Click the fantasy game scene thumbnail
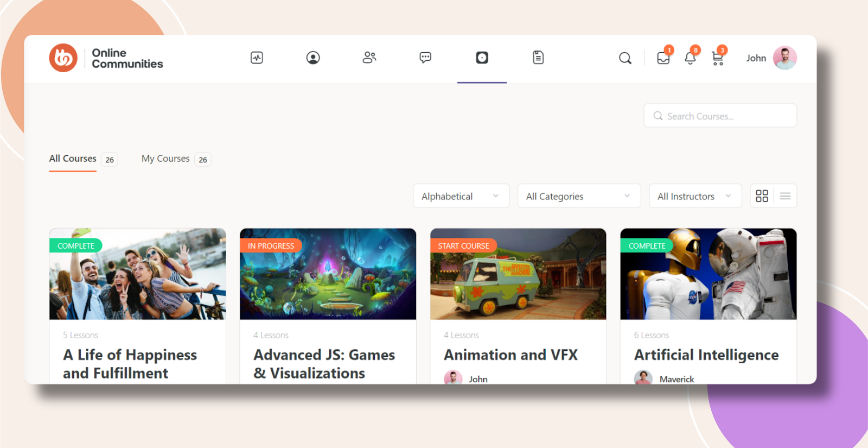 pos(328,274)
